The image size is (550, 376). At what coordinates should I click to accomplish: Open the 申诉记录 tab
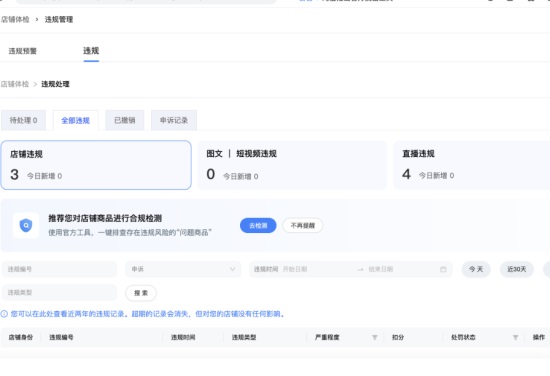pyautogui.click(x=174, y=120)
